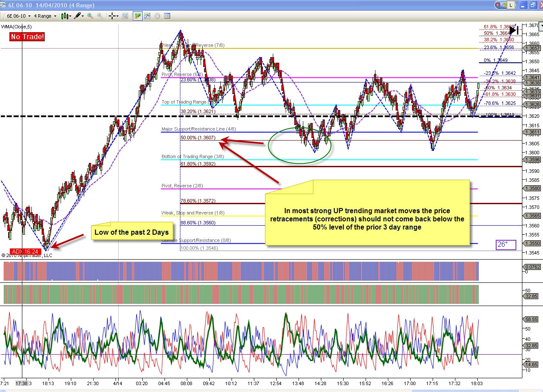Open the data box magnifier icon
The width and height of the screenshot is (543, 392).
point(125,16)
